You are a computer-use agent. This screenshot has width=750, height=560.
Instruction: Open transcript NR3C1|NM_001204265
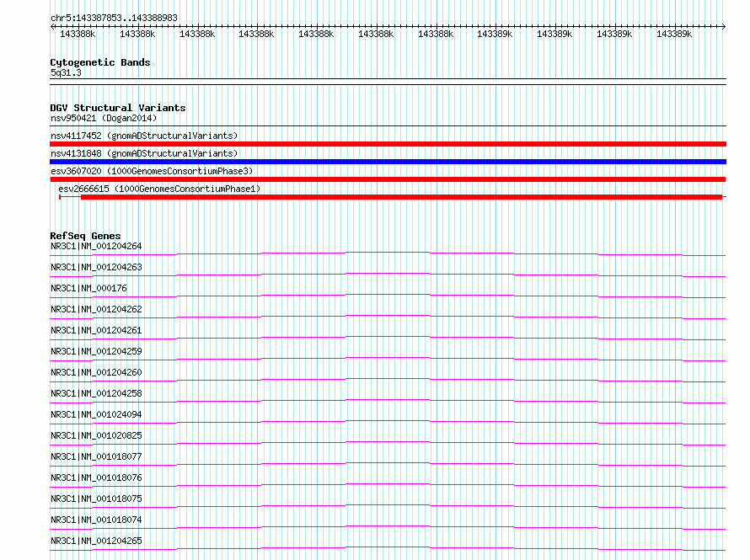point(96,541)
